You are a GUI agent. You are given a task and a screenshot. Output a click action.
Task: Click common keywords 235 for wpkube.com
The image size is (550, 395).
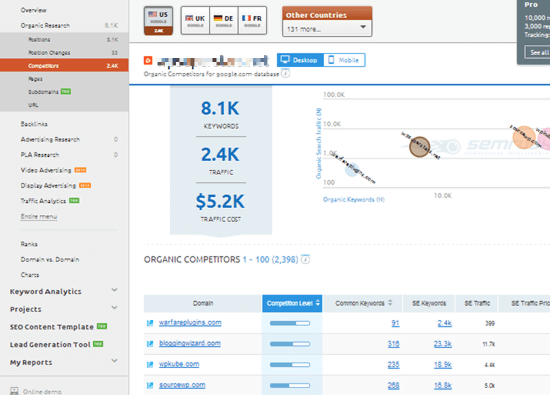(394, 365)
